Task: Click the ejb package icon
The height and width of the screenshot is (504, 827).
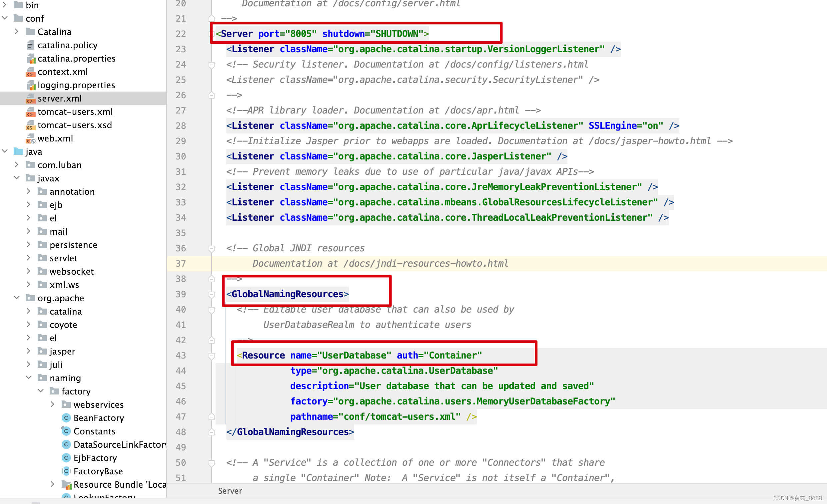Action: (x=42, y=204)
